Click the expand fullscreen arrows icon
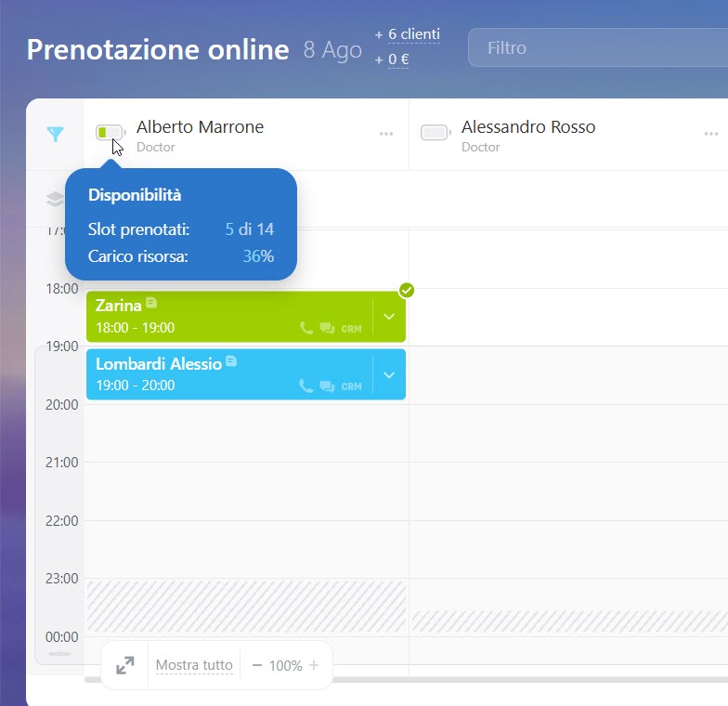This screenshot has height=706, width=728. coord(124,665)
